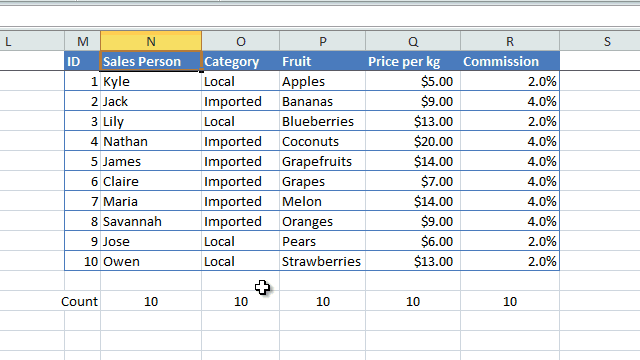This screenshot has width=640, height=360.
Task: Select the Count label cell
Action: click(x=82, y=301)
